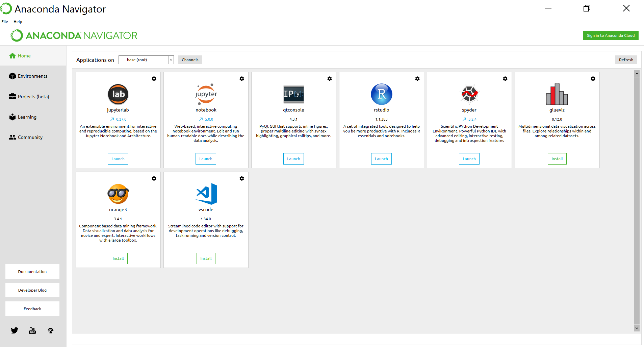This screenshot has height=347, width=644.
Task: Sign in to Anaconda Cloud
Action: (611, 35)
